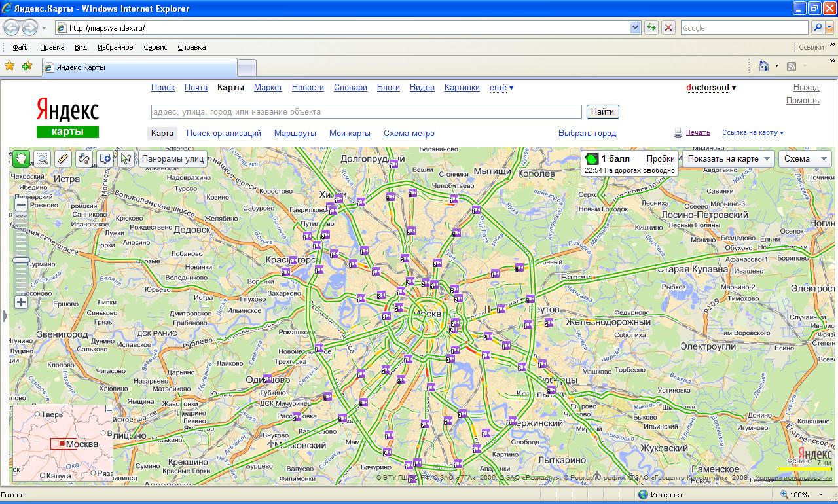The height and width of the screenshot is (504, 838).
Task: Zoom out with the minus button
Action: [x=21, y=204]
